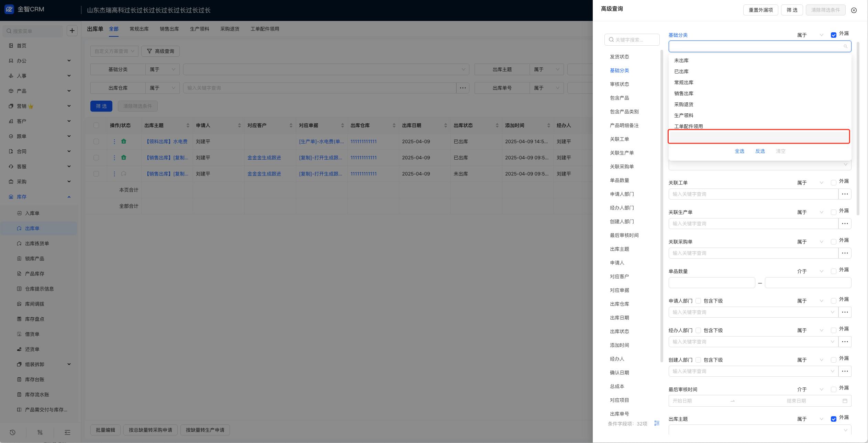Select 审核状态 in the field list
This screenshot has height=443, width=868.
pos(619,84)
